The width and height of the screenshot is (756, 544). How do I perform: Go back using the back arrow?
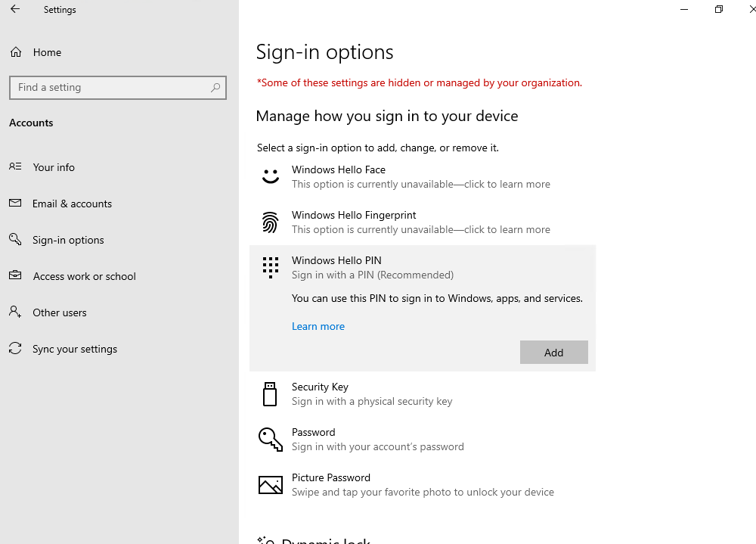coord(15,9)
